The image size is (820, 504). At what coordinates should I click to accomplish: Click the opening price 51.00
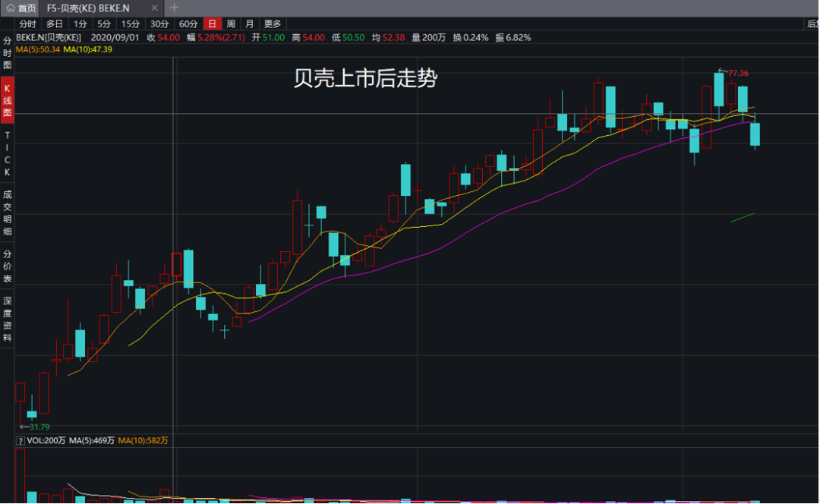[273, 38]
